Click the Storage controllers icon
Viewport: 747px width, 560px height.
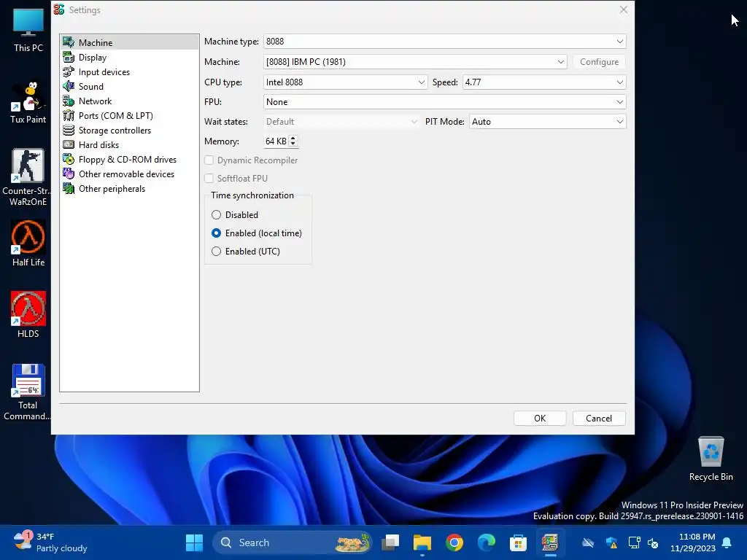tap(69, 130)
